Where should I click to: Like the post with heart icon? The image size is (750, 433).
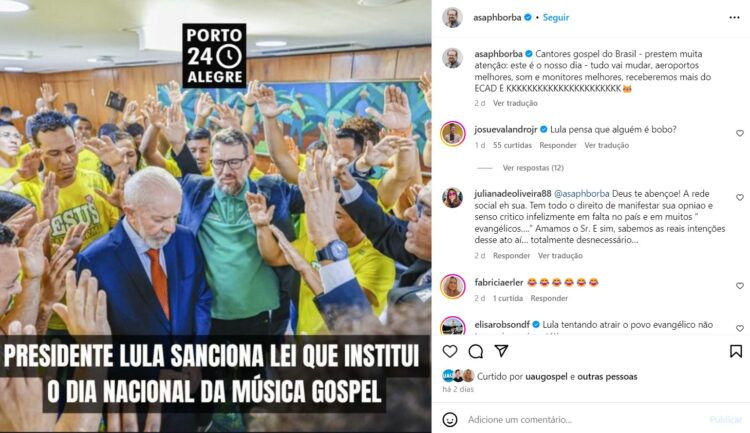(450, 351)
